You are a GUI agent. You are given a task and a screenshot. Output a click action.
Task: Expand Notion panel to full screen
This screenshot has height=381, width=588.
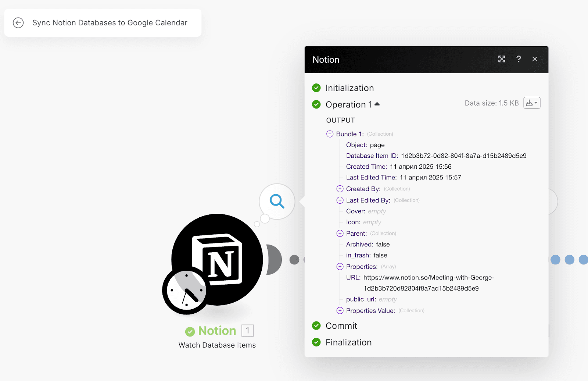(x=502, y=59)
